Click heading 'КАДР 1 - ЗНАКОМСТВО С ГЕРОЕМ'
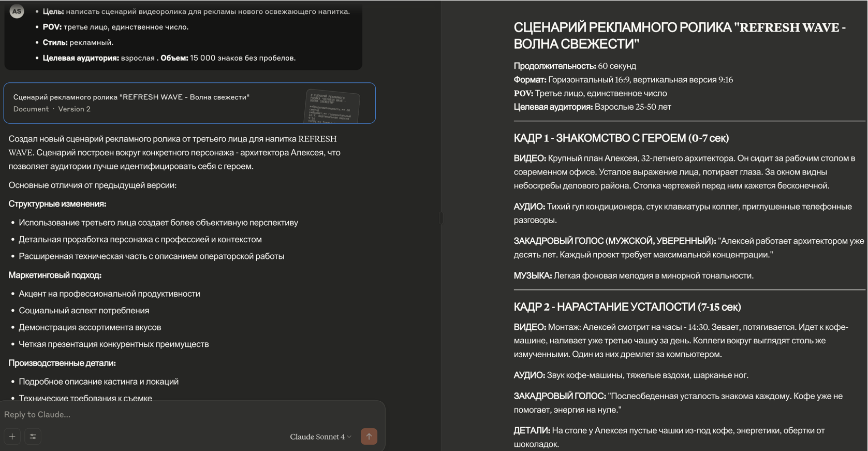This screenshot has width=868, height=451. point(621,138)
